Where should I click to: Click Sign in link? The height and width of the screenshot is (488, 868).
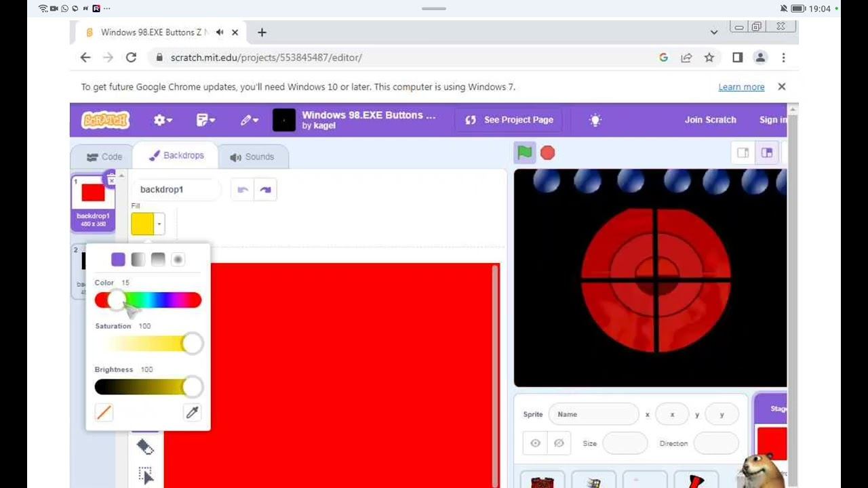coord(773,120)
